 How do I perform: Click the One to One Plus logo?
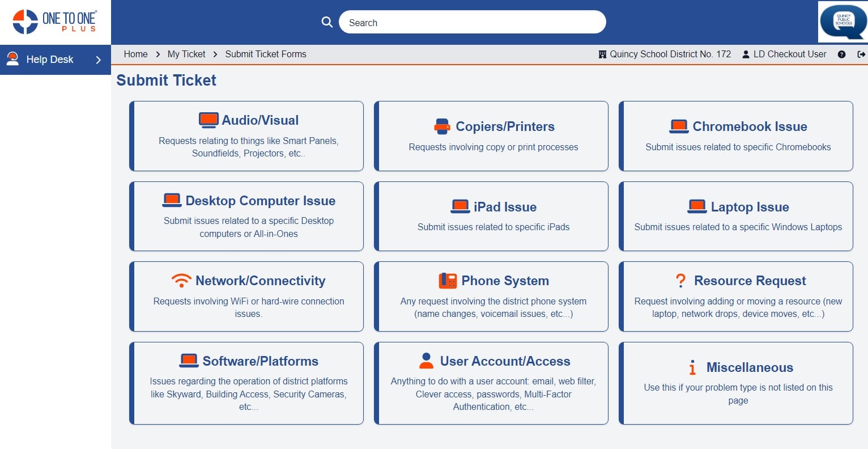click(x=55, y=22)
